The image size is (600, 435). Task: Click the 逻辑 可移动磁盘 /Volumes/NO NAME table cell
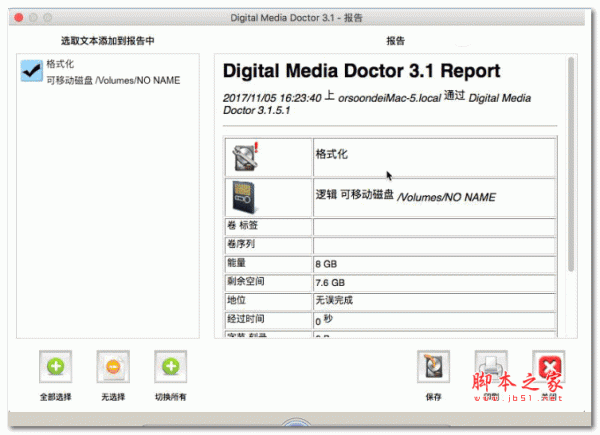tap(435, 197)
